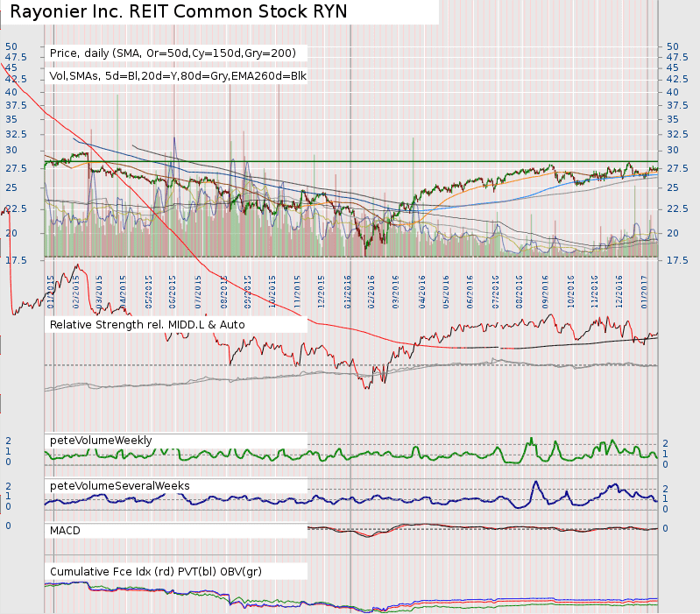
Task: Click the 06/2015 date label on the time axis
Action: coord(173,292)
